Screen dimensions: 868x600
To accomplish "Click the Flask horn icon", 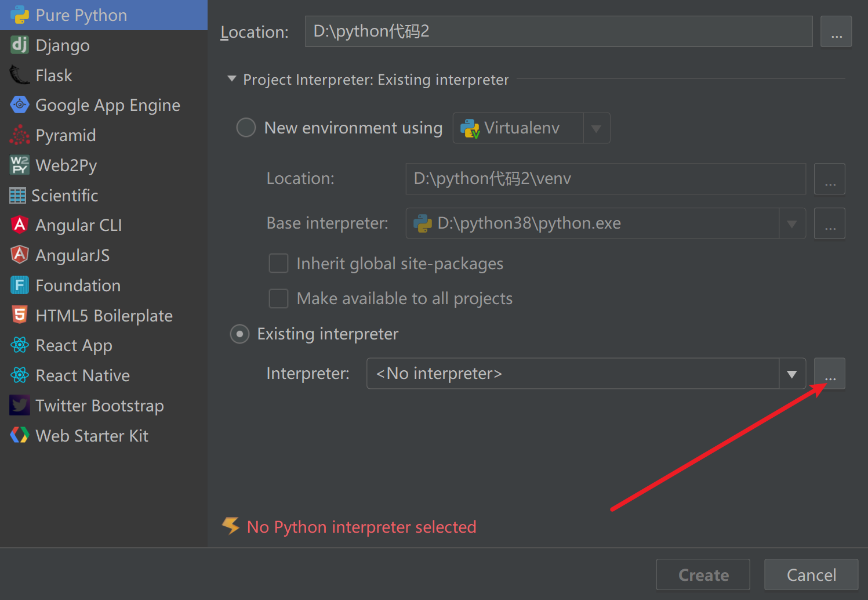I will [20, 75].
